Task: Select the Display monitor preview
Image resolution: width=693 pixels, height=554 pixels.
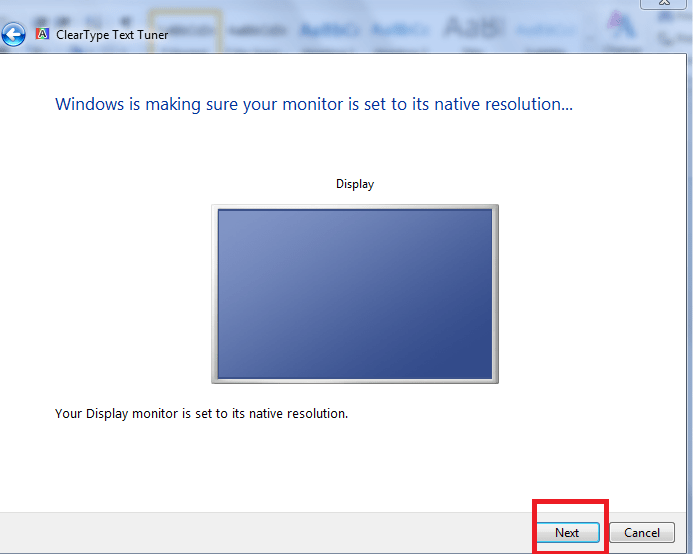Action: (355, 294)
